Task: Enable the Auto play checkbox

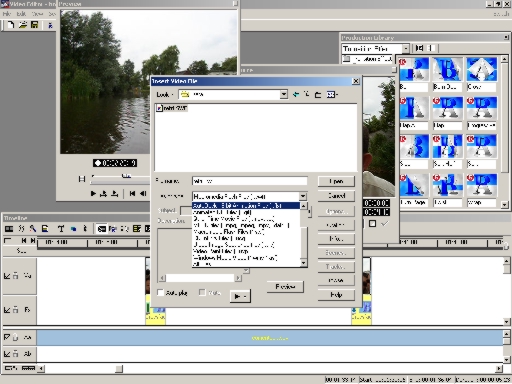Action: point(161,293)
